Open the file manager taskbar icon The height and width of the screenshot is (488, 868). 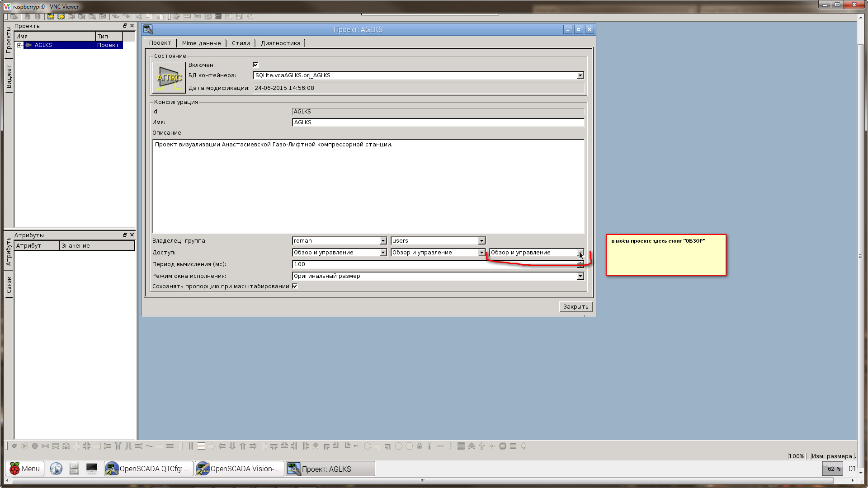(x=74, y=469)
